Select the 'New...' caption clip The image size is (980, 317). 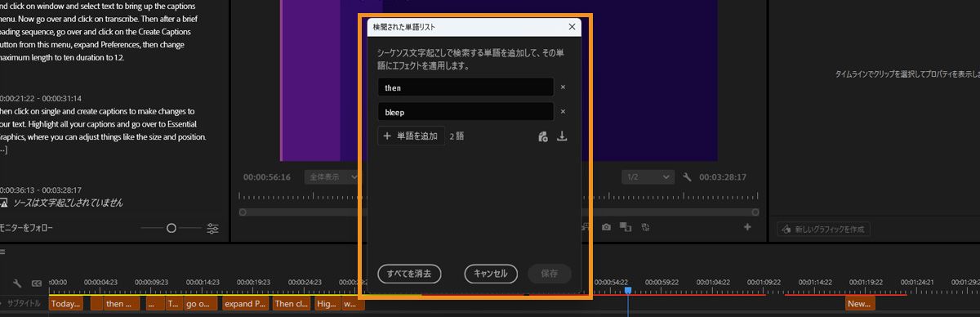[860, 304]
